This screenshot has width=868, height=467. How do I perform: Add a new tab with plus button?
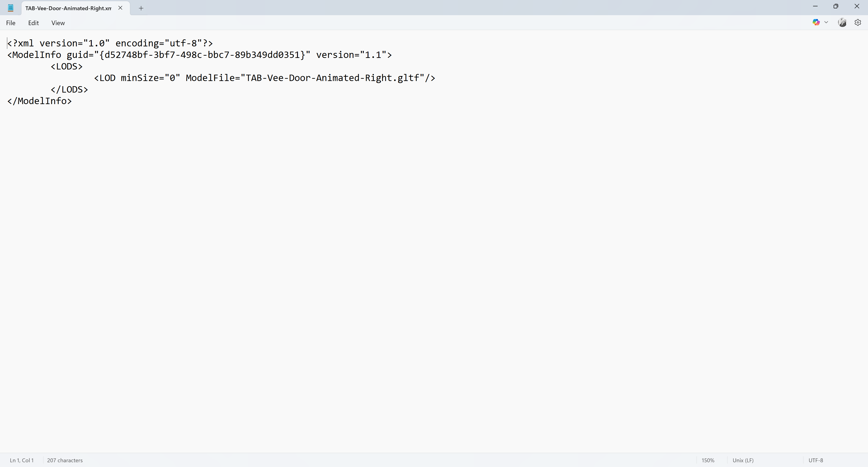pos(141,8)
